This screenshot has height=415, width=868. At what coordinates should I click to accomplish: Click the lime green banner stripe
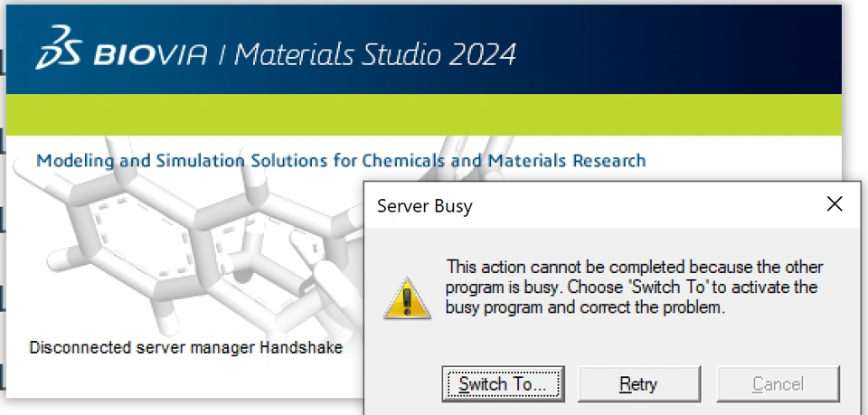point(423,114)
